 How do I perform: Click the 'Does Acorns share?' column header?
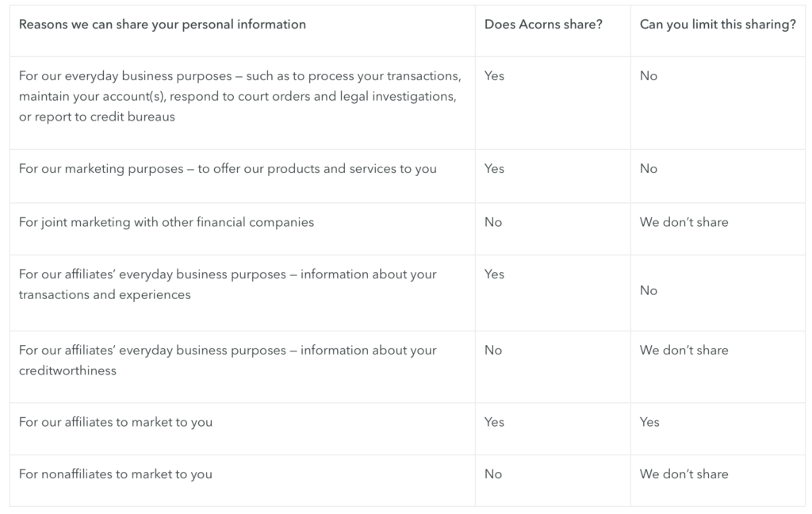click(543, 25)
